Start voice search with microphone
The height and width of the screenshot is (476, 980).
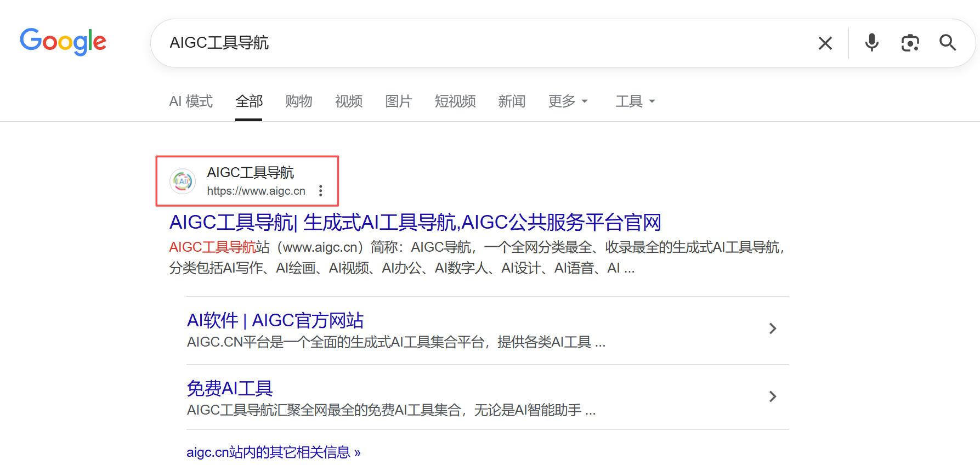871,43
